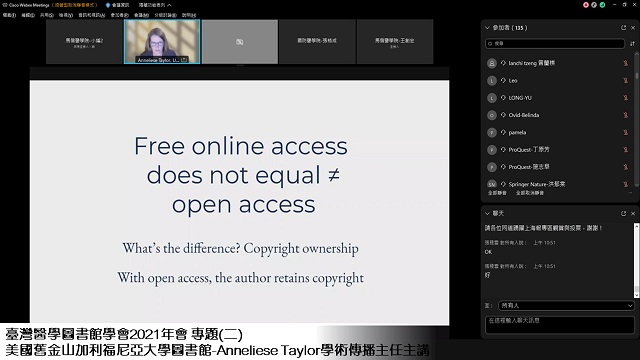The width and height of the screenshot is (640, 360).
Task: Open the last menu bar item
Action: pos(189,15)
